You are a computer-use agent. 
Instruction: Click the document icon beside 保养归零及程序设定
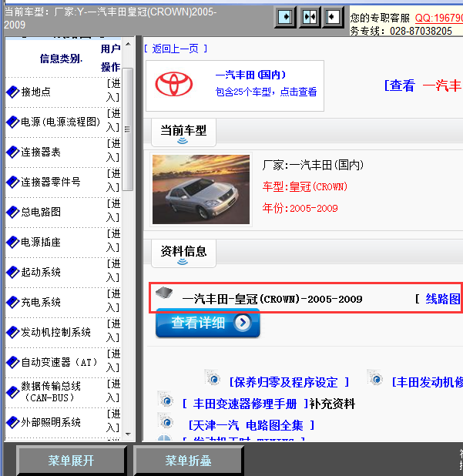coord(213,377)
